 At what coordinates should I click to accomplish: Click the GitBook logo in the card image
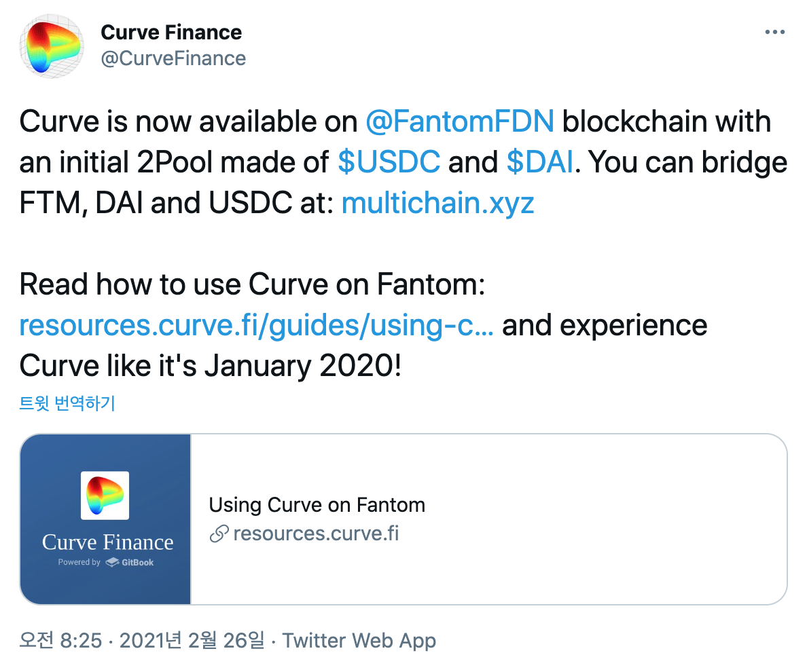(130, 563)
